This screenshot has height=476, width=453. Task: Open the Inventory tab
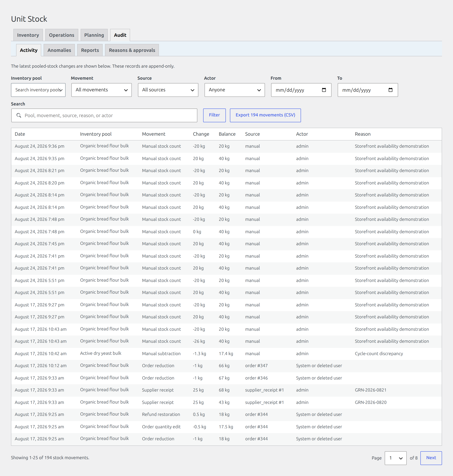[x=28, y=35]
